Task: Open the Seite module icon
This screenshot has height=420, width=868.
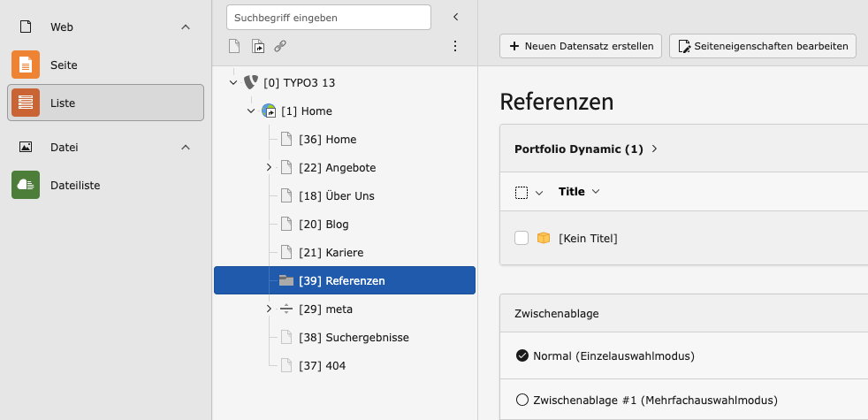Action: [26, 65]
